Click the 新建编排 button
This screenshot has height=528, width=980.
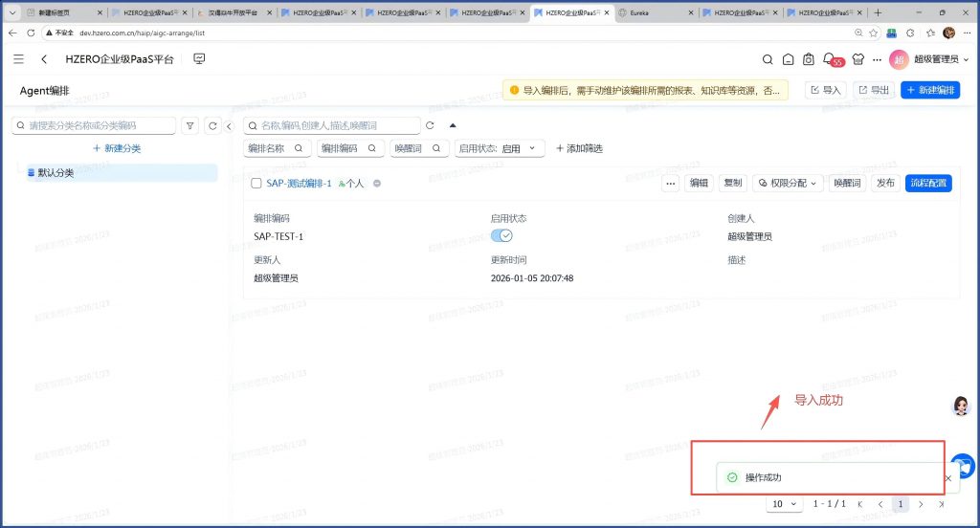tap(930, 90)
